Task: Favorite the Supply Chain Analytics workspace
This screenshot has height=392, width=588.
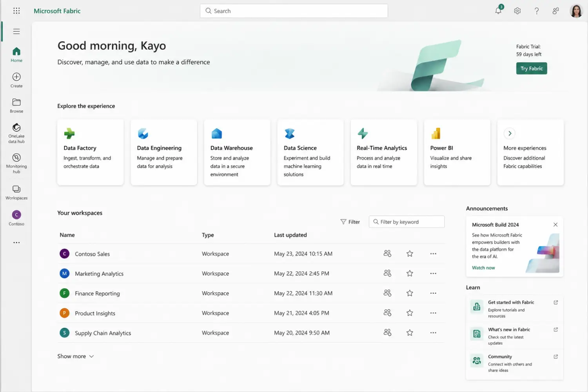Action: (x=410, y=332)
